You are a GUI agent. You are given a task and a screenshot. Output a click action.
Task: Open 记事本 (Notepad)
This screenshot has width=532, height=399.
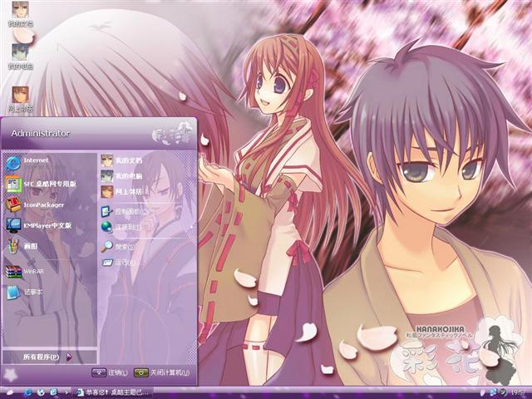[x=32, y=293]
